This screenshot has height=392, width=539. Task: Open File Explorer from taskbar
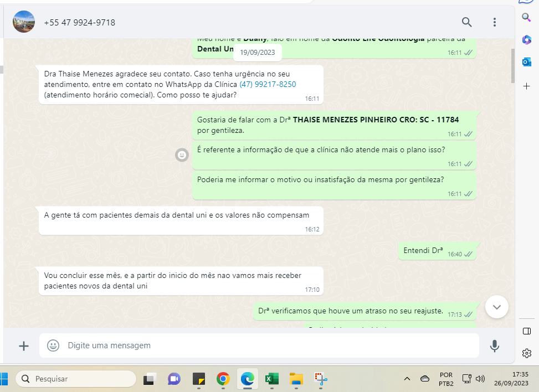296,379
